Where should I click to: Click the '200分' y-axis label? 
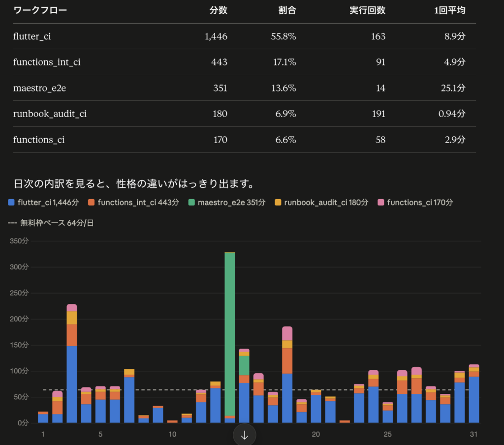[19, 319]
